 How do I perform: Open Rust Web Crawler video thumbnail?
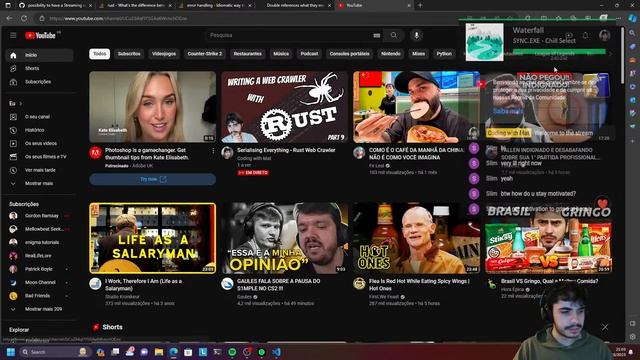(284, 107)
